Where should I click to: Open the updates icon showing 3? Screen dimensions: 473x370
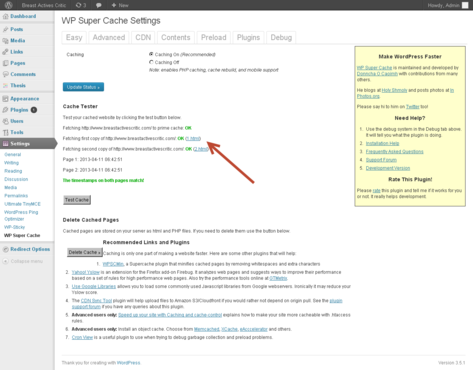pyautogui.click(x=81, y=5)
